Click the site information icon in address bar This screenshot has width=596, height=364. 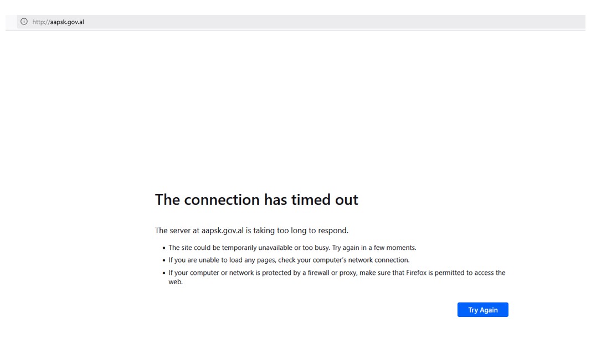point(24,22)
